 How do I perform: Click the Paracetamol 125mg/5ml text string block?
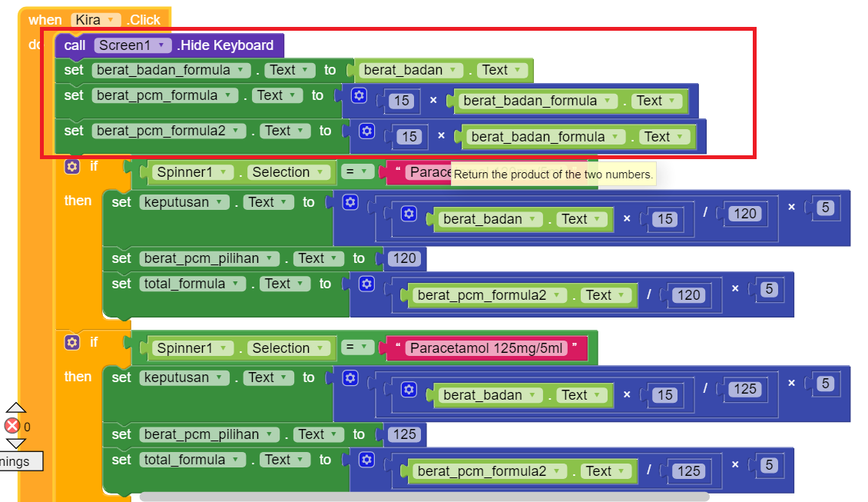tap(490, 348)
